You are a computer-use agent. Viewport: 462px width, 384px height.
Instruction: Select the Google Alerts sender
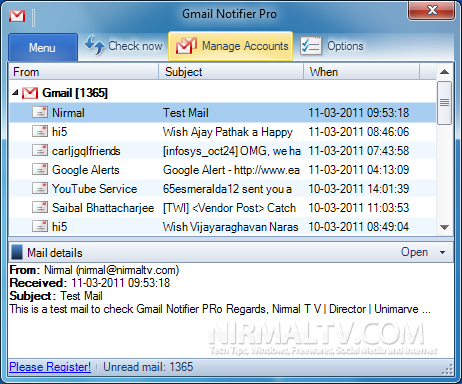click(x=86, y=170)
